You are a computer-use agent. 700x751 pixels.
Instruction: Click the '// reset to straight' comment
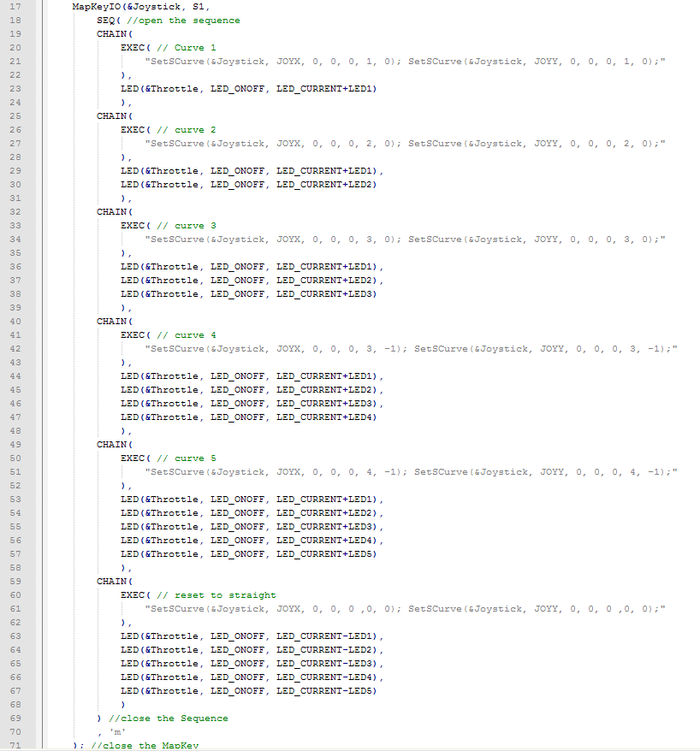click(216, 594)
